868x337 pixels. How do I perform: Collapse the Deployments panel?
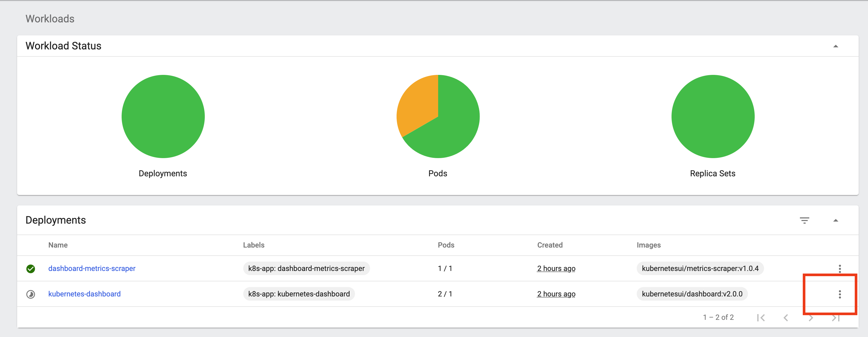point(836,221)
